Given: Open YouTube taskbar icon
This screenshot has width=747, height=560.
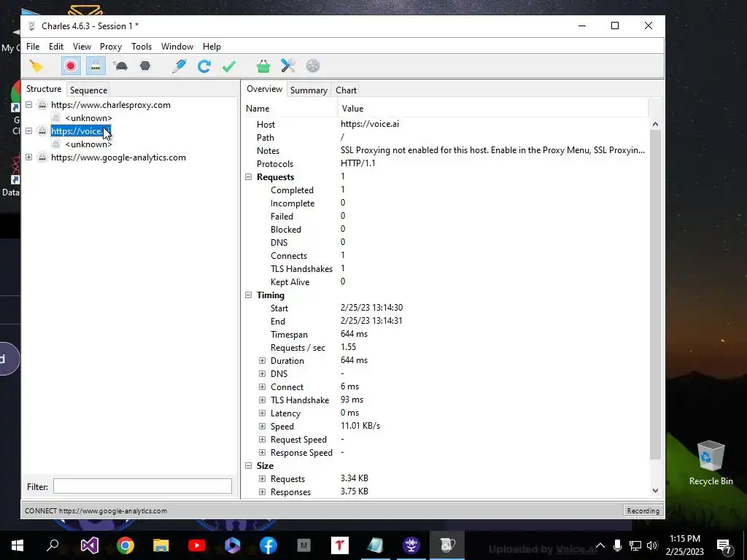Looking at the screenshot, I should pyautogui.click(x=197, y=545).
